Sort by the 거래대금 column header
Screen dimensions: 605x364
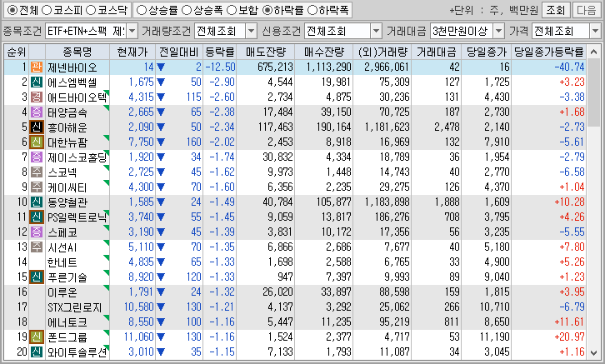(x=436, y=52)
